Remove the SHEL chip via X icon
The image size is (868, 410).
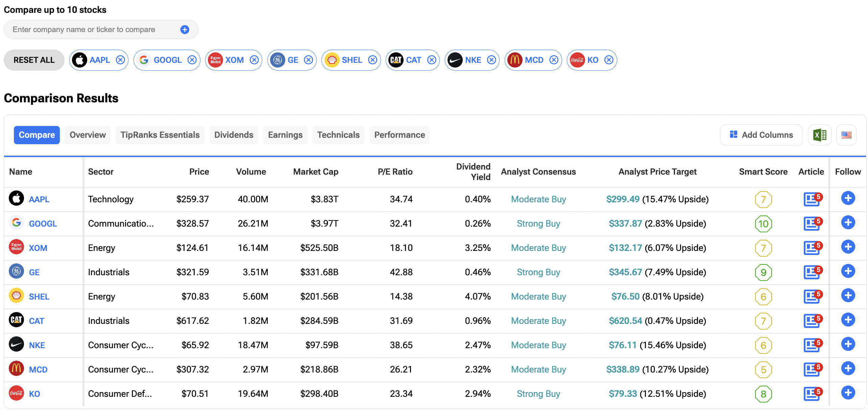click(372, 60)
